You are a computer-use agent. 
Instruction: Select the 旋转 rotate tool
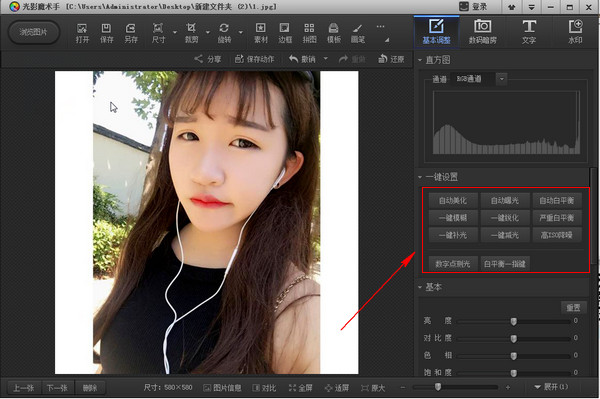pyautogui.click(x=224, y=33)
